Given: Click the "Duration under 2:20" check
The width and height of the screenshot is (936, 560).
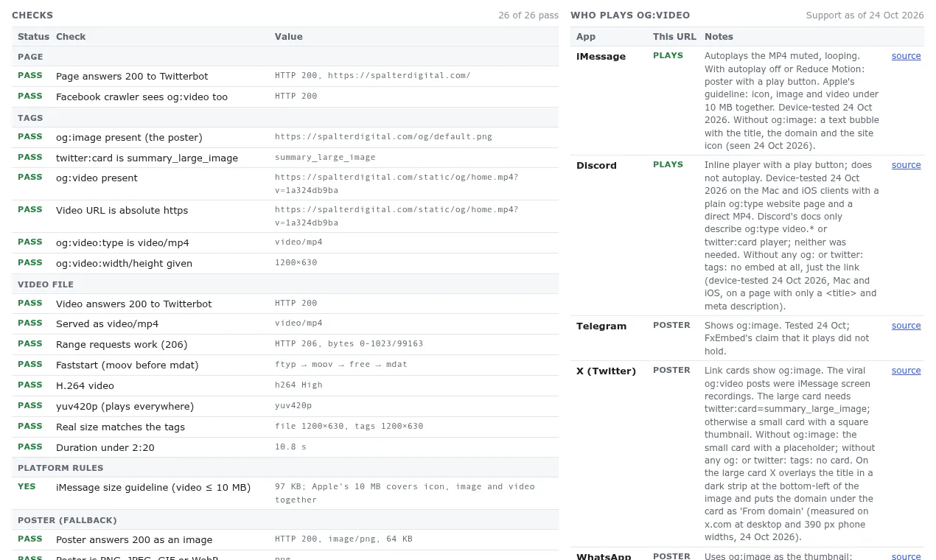Looking at the screenshot, I should (105, 448).
